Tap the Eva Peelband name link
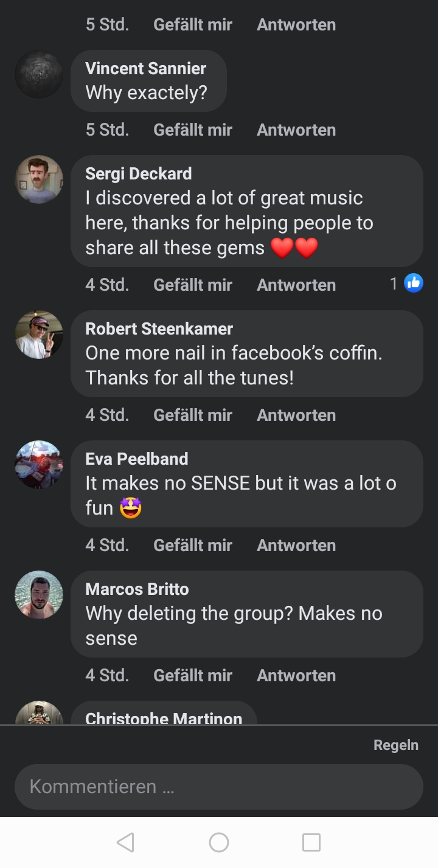This screenshot has height=868, width=438. pyautogui.click(x=136, y=459)
